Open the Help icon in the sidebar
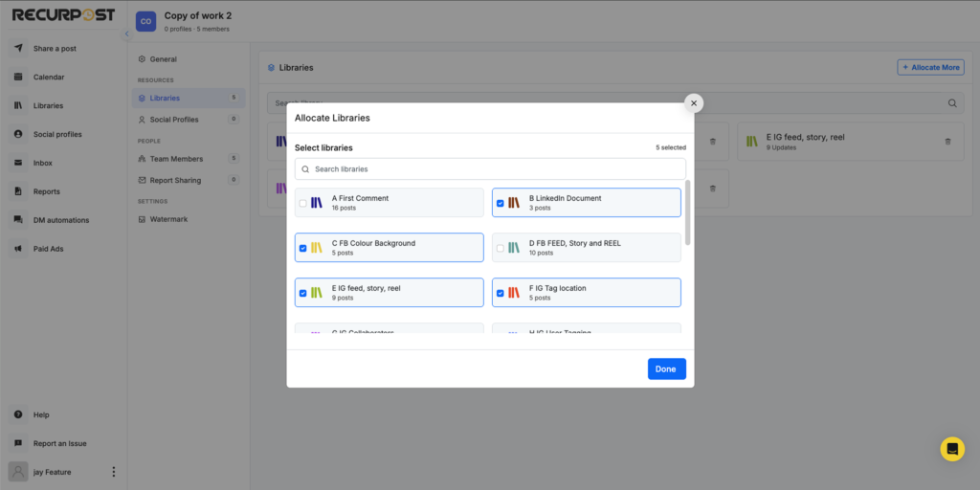 pos(18,414)
